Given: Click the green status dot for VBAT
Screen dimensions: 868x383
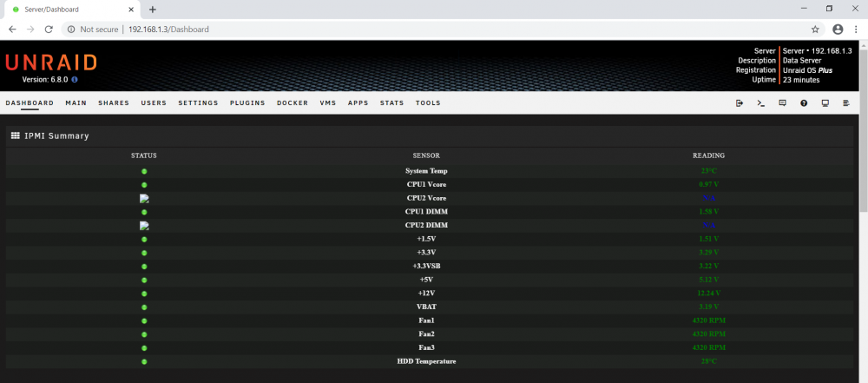Looking at the screenshot, I should (x=144, y=307).
